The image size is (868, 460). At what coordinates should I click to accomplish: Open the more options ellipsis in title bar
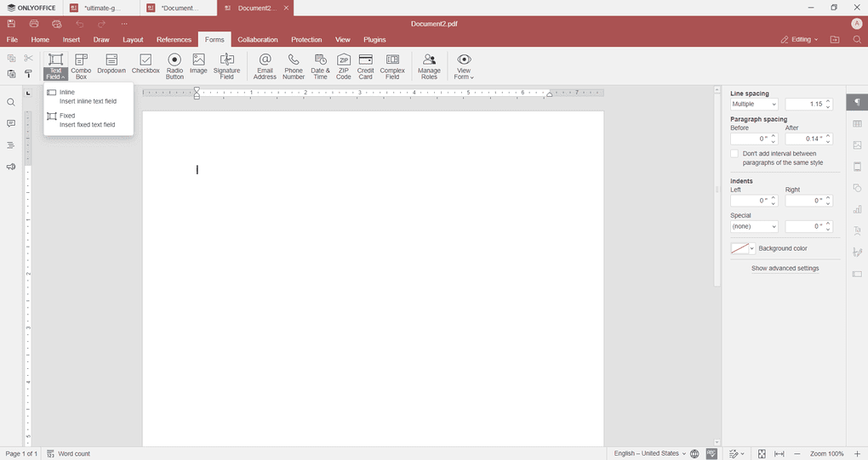124,24
